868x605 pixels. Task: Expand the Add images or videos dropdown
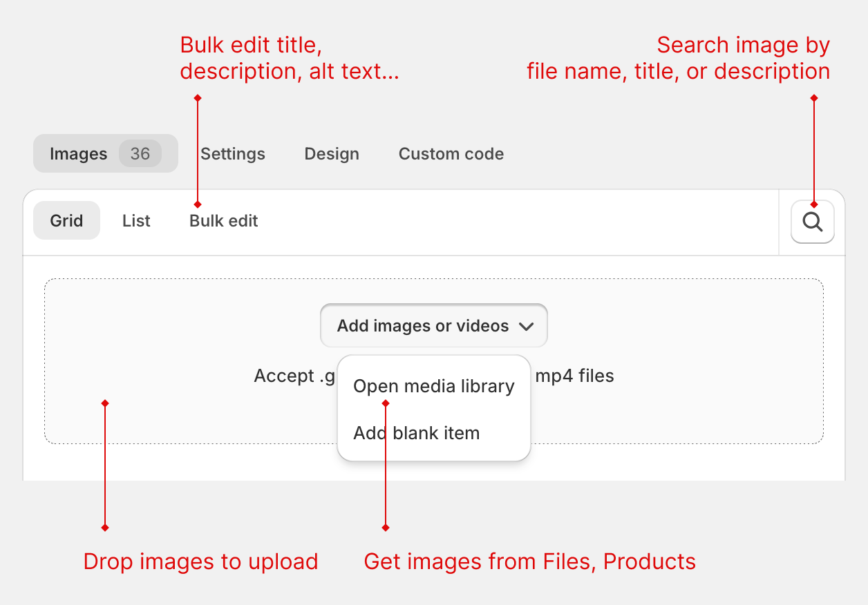coord(433,325)
